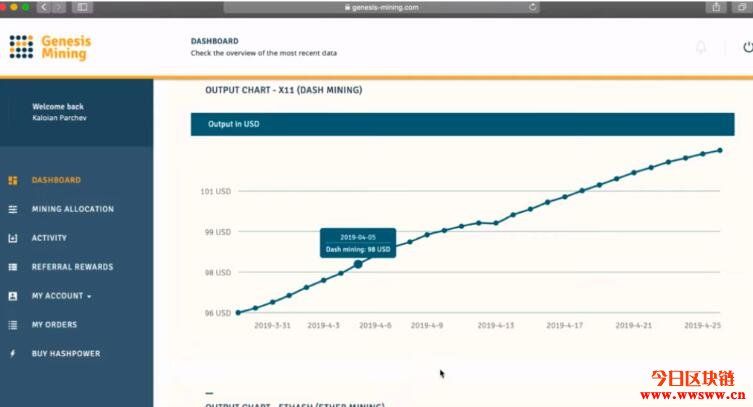
Task: Click the highlighted 2019-04-05 data point
Action: pyautogui.click(x=358, y=264)
